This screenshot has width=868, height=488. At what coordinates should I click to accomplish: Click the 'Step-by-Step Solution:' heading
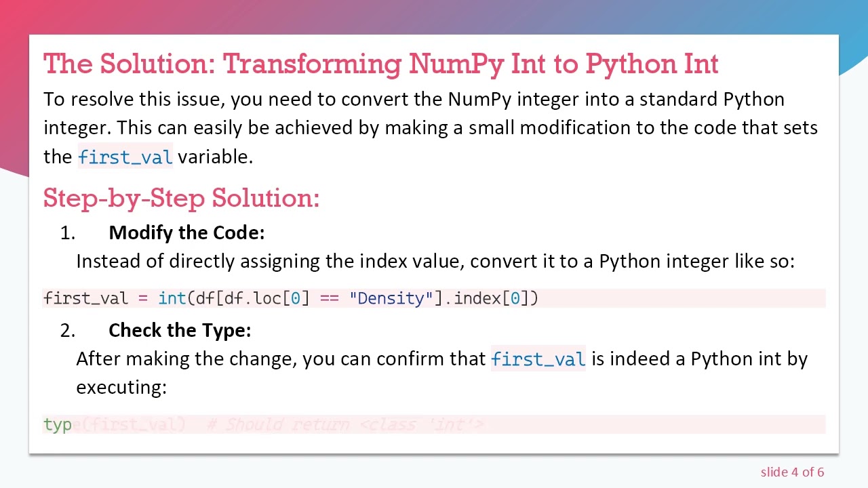pyautogui.click(x=181, y=198)
